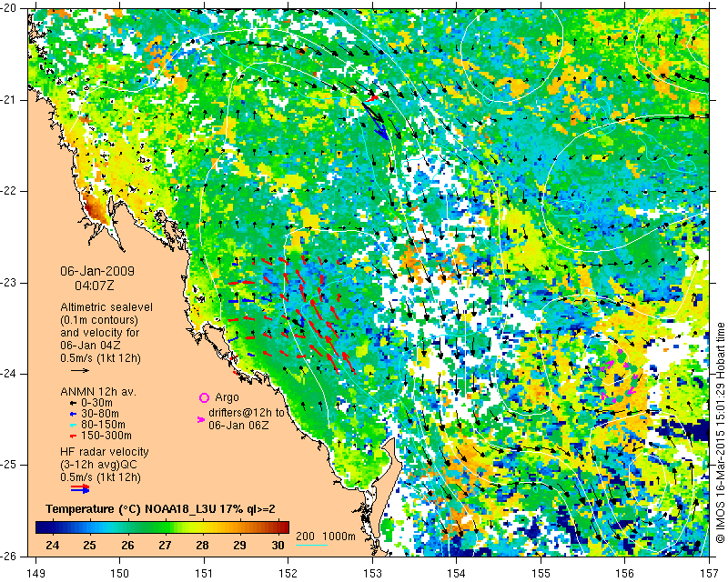Click the latitude axis label '-20'
Viewport: 728px width, 582px height.
tap(10, 8)
